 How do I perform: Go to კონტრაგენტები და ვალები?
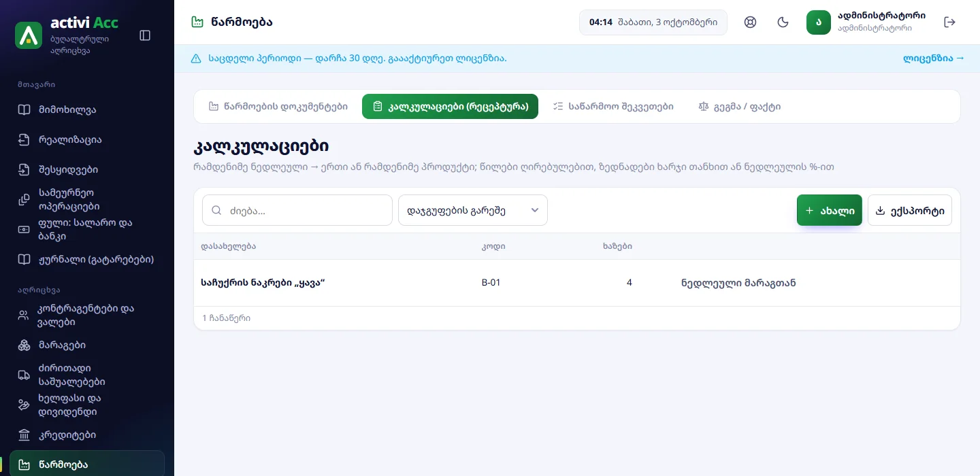coord(87,316)
